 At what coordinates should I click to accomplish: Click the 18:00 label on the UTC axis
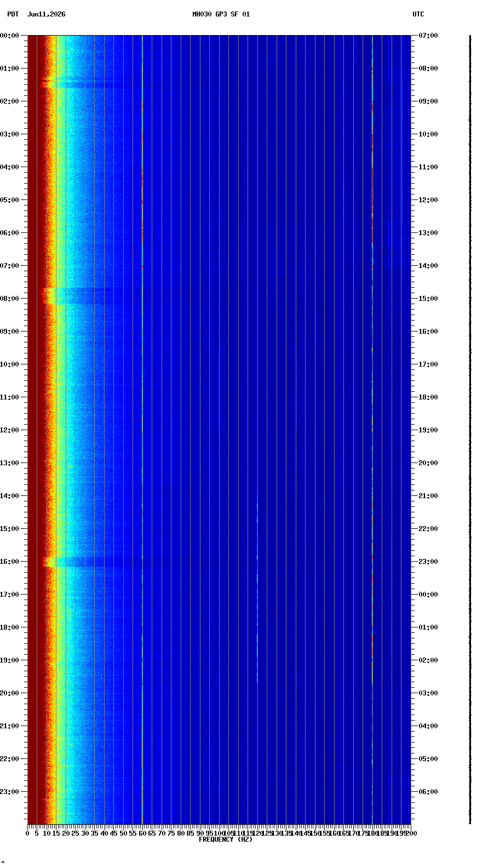[428, 397]
